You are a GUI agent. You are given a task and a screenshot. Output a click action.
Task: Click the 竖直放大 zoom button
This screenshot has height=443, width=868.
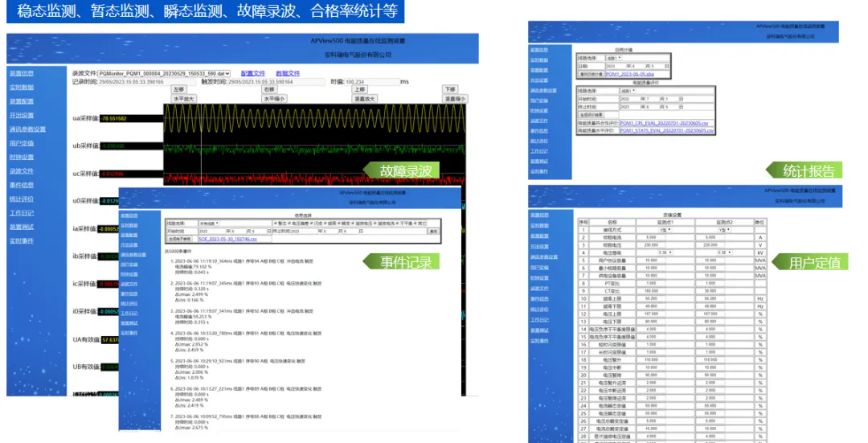click(x=365, y=99)
